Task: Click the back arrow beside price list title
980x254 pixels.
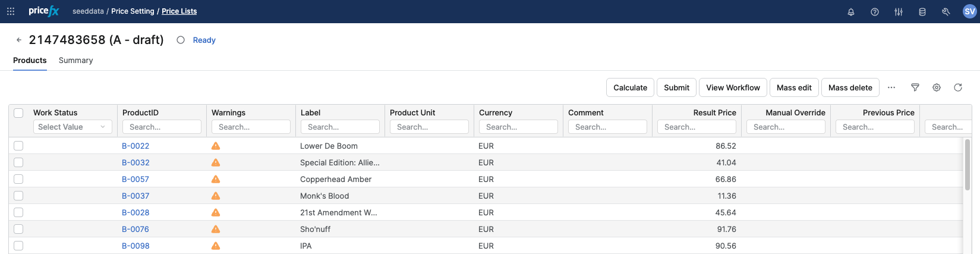Action: (x=19, y=40)
